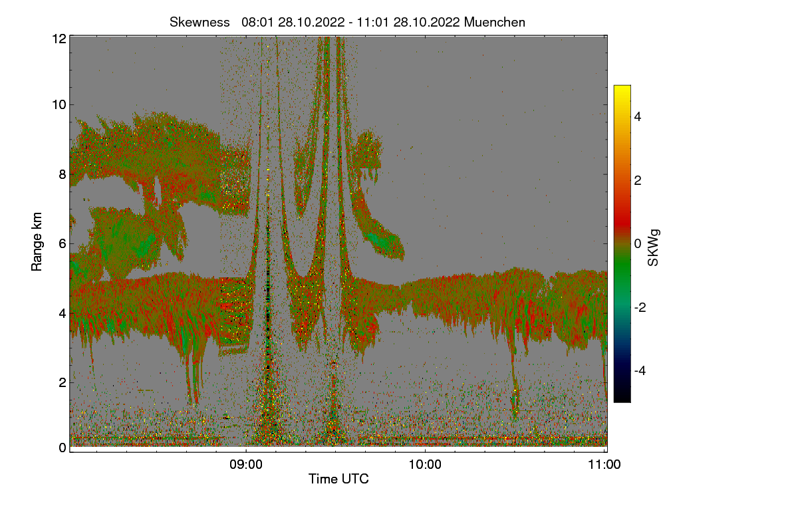Viewport: 798px width, 532px height.
Task: Click the plot title 'Skewness 08:01 28.10.2022'
Action: click(347, 22)
